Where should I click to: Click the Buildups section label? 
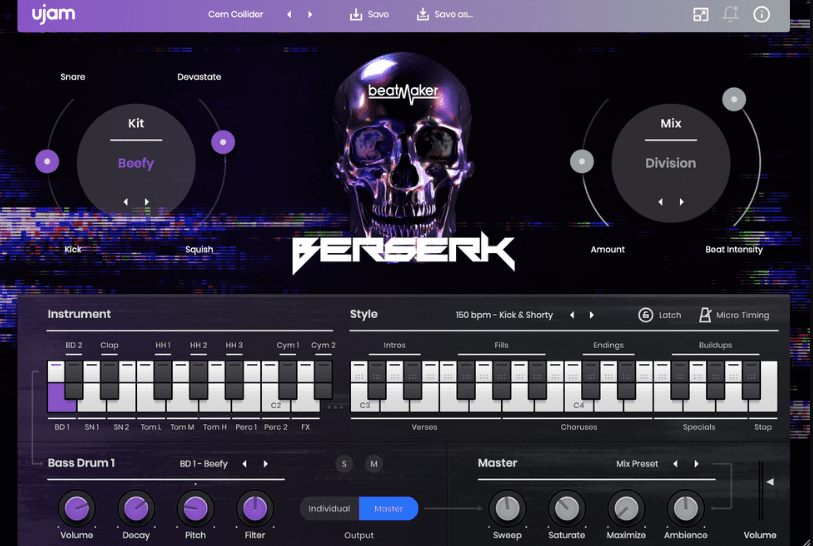click(x=715, y=345)
